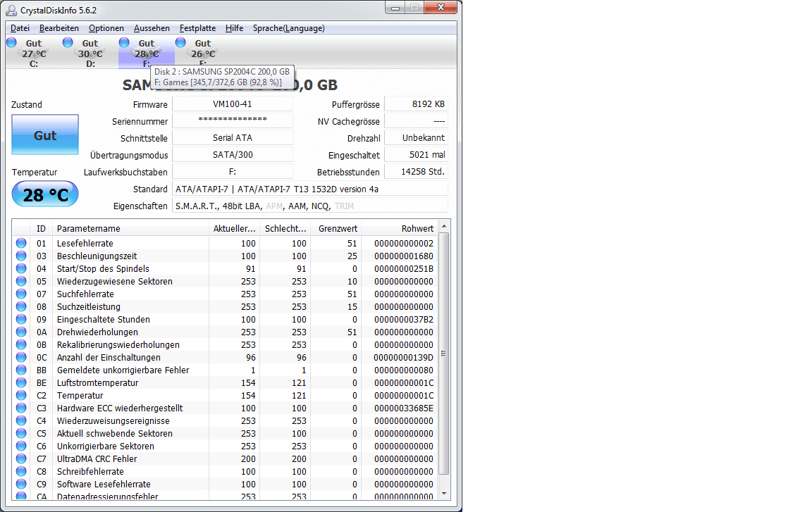Click the Laufwerksbuchstaben field F:
The height and width of the screenshot is (512, 812).
coord(233,172)
